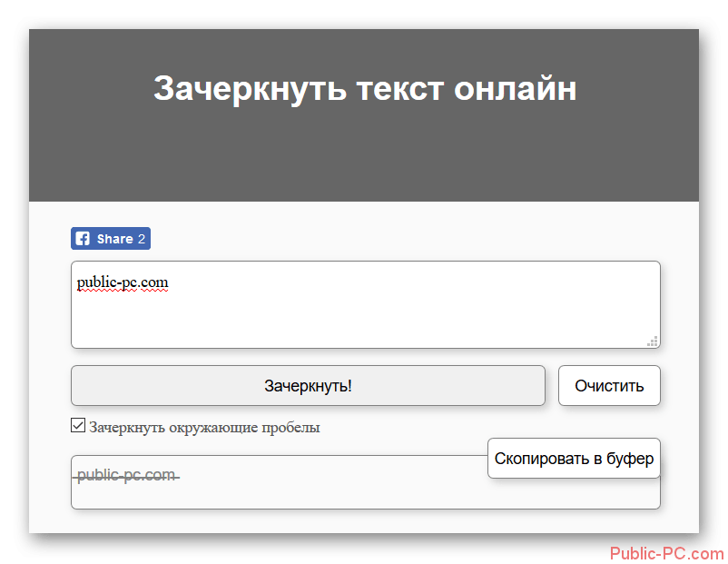Click the word com in input text

click(x=154, y=283)
